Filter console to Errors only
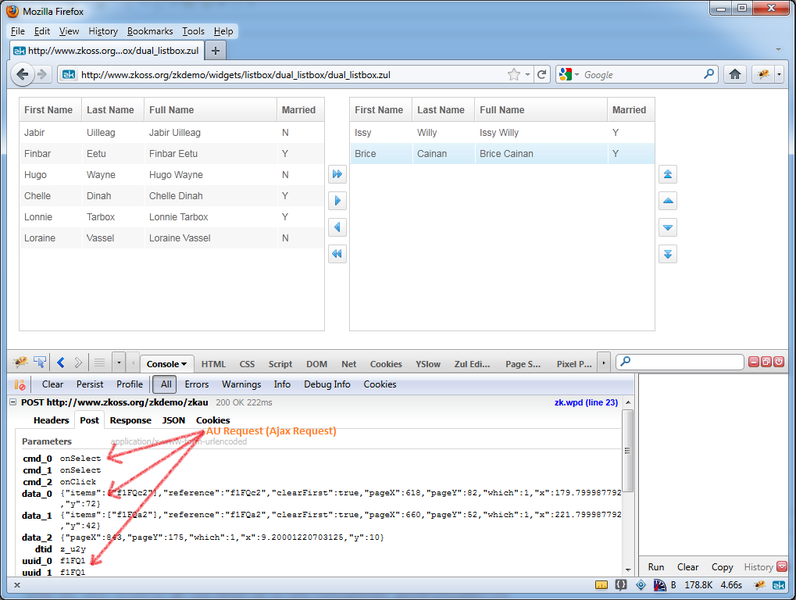 coord(196,384)
